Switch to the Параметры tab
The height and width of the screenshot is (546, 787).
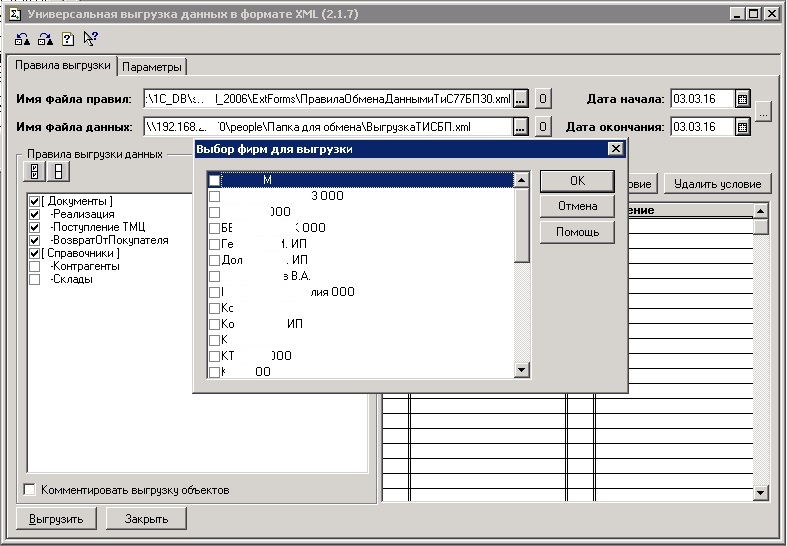[x=152, y=67]
